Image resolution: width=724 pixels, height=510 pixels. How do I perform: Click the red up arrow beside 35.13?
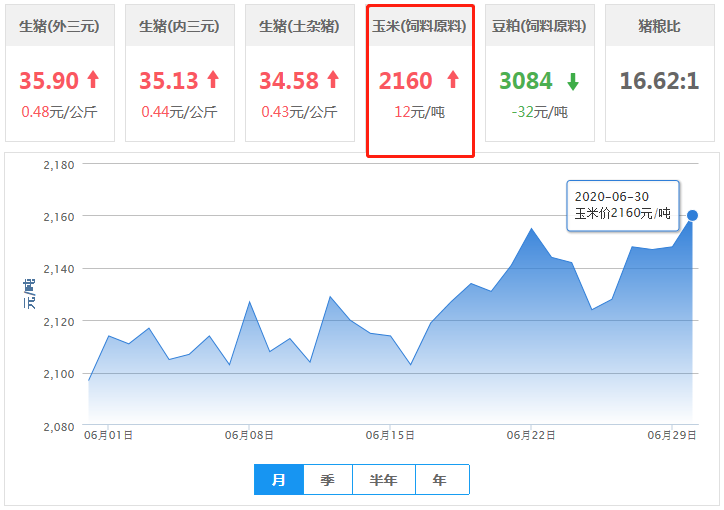(213, 80)
